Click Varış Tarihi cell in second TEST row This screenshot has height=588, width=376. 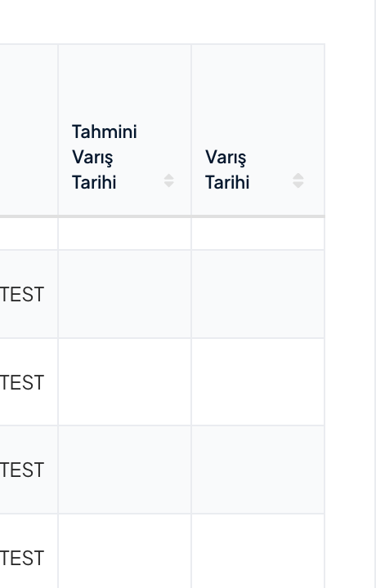pos(258,382)
